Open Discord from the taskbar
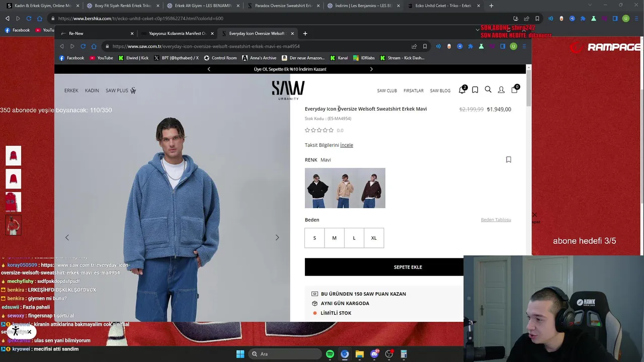 (374, 354)
